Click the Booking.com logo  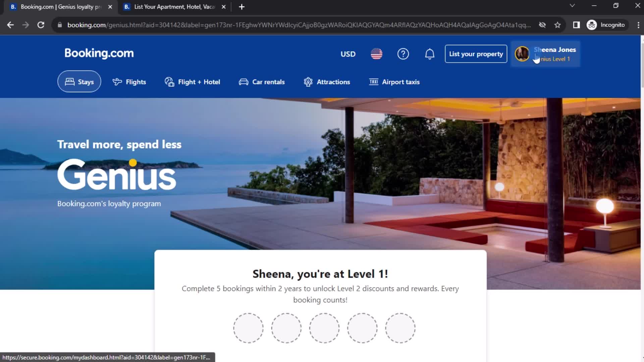[99, 53]
